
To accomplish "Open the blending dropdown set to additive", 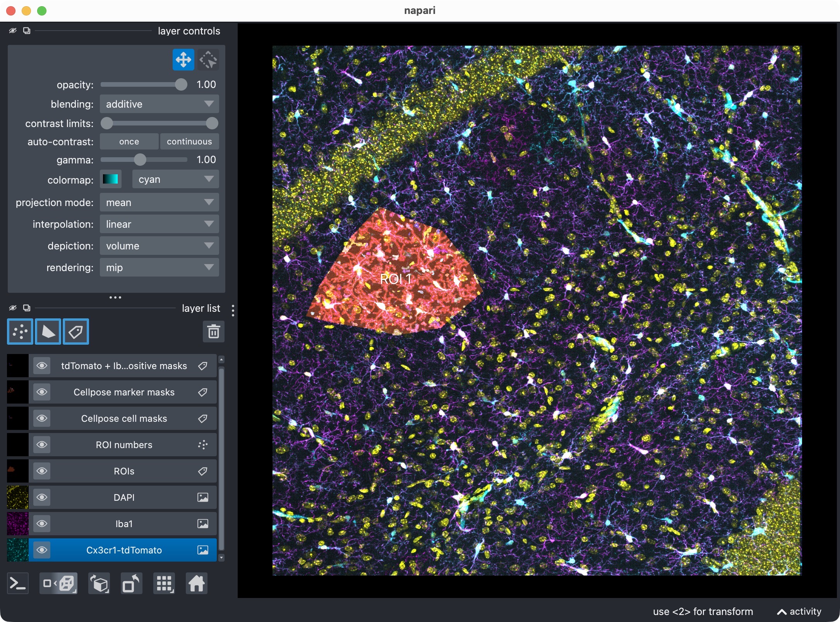I will click(x=159, y=104).
